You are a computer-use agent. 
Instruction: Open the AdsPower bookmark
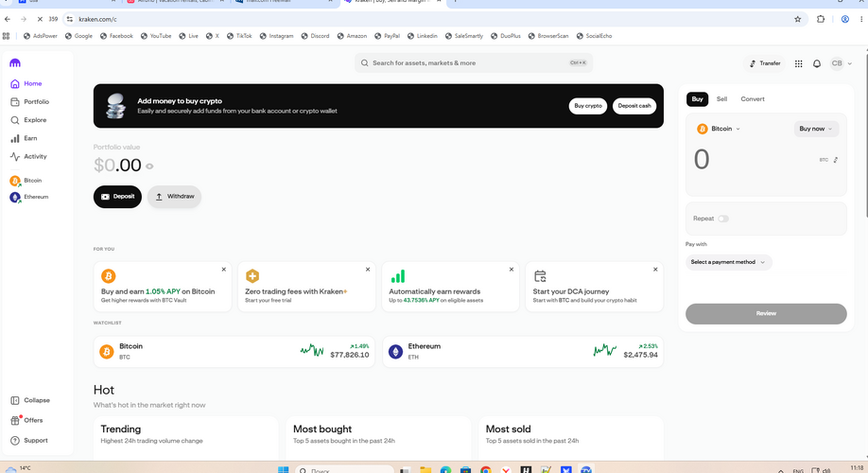(41, 36)
